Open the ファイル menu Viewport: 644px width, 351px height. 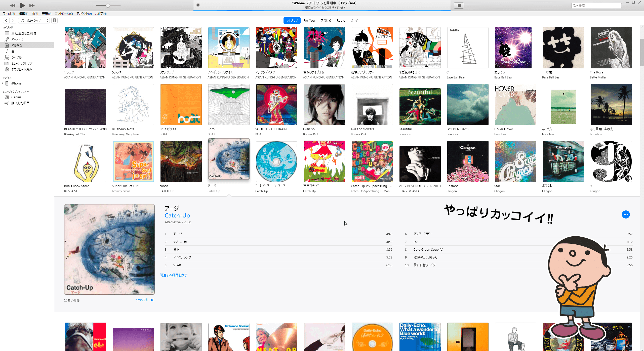9,14
